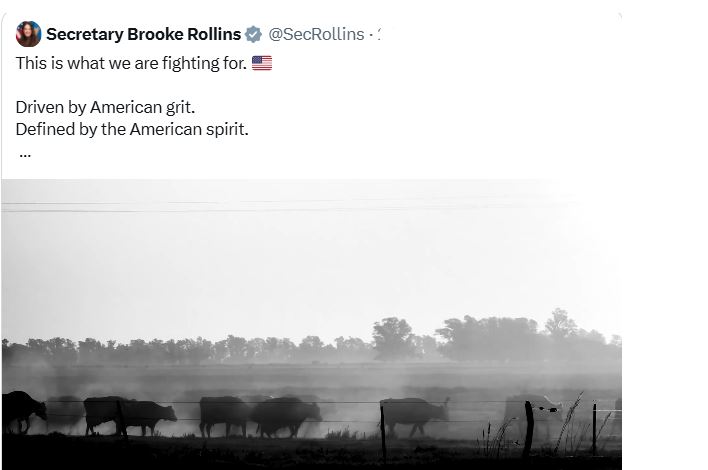Expand the truncated tweet text ellipsis

pyautogui.click(x=25, y=154)
